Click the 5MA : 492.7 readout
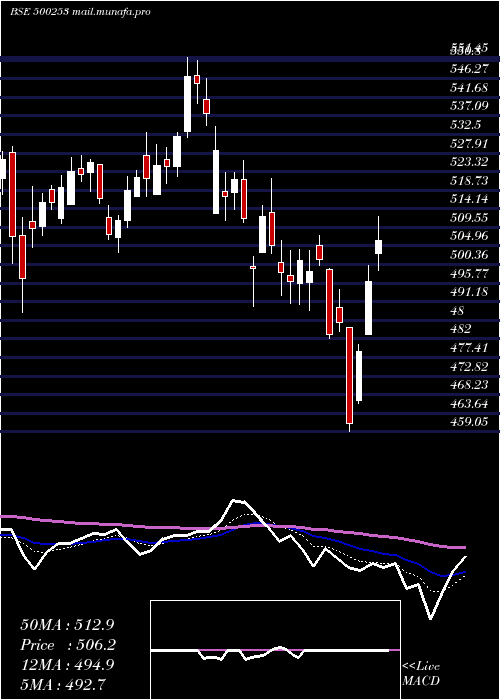Screen dimensions: 500x700 [63, 684]
